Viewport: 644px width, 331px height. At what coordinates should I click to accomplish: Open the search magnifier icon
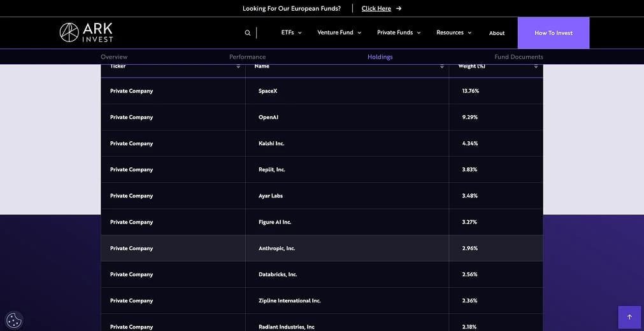pyautogui.click(x=248, y=33)
